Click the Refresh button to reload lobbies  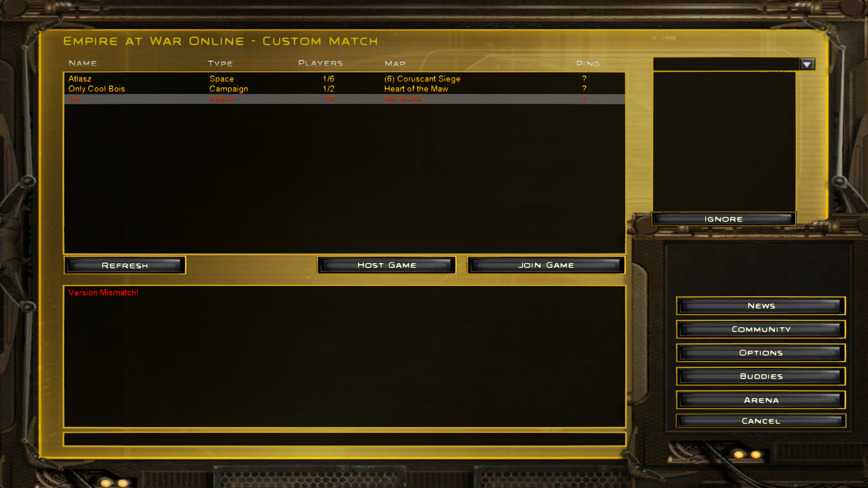coord(124,264)
